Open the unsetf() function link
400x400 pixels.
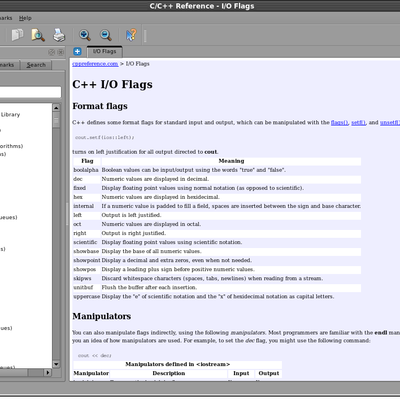click(390, 122)
